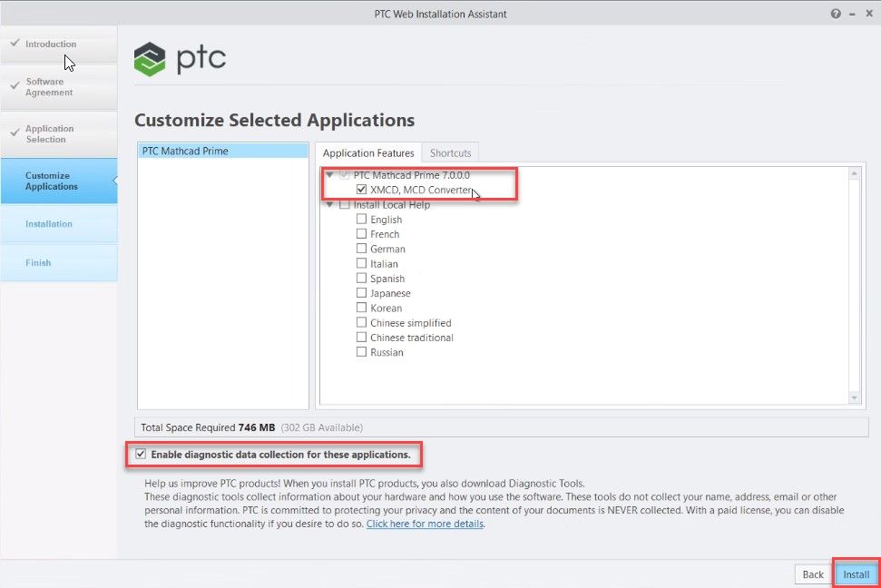The height and width of the screenshot is (588, 881).
Task: Tick the Italian help checkbox
Action: [x=361, y=263]
